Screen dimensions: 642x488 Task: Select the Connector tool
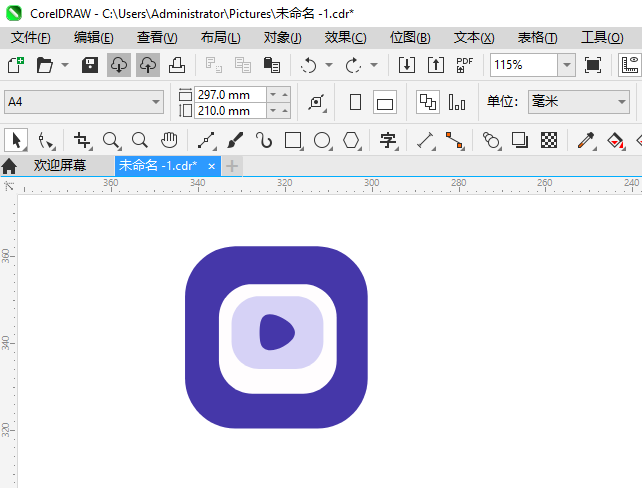click(454, 140)
